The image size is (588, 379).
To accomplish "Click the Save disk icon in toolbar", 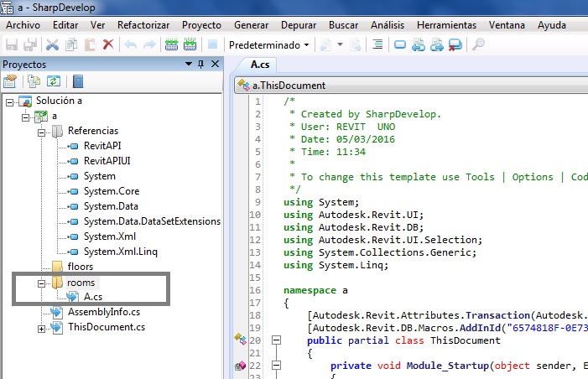I will pos(12,44).
